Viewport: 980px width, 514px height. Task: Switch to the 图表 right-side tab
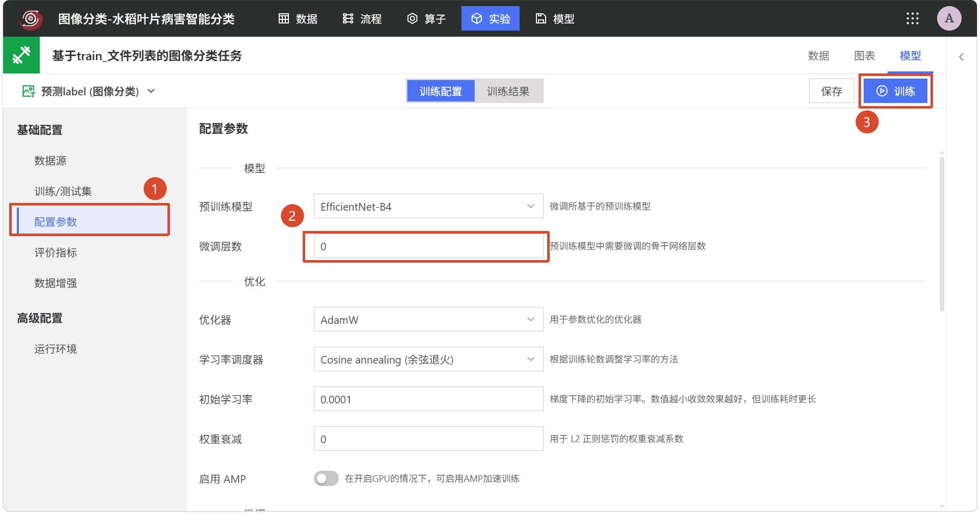865,56
